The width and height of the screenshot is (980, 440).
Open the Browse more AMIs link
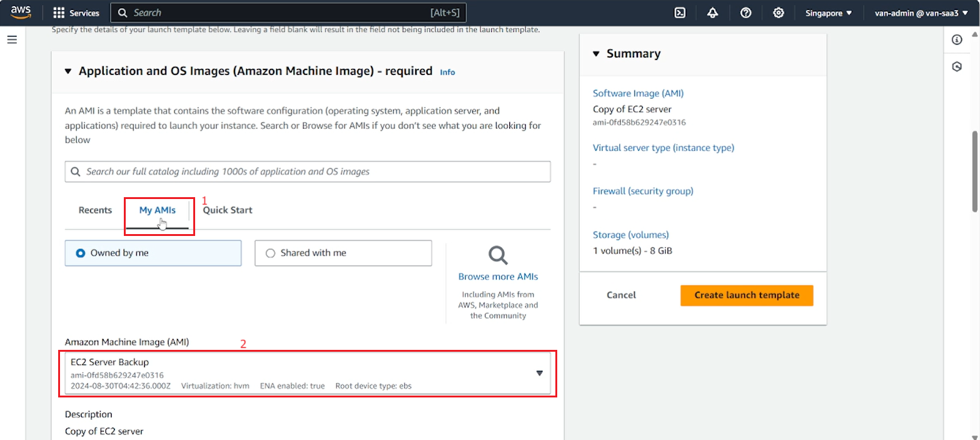click(498, 276)
